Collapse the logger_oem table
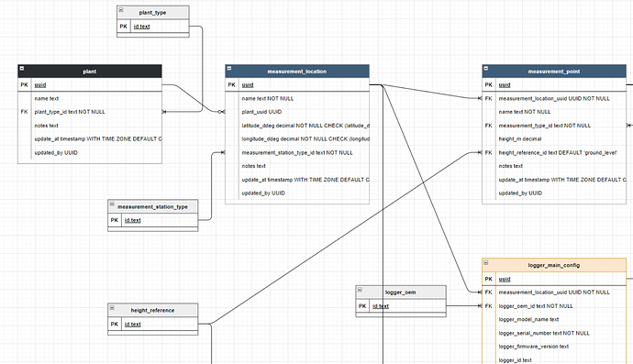The width and height of the screenshot is (633, 364). tap(360, 290)
